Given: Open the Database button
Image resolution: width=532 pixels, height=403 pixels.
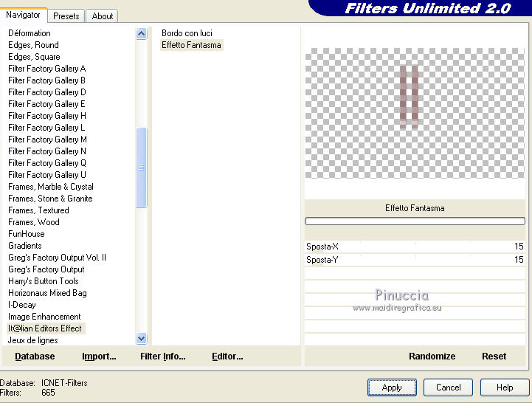Looking at the screenshot, I should pos(35,356).
